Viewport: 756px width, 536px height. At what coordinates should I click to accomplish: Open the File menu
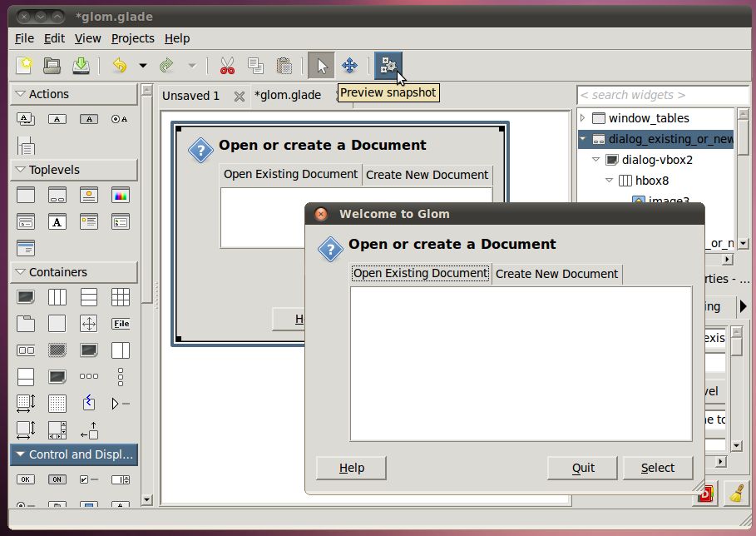point(24,38)
